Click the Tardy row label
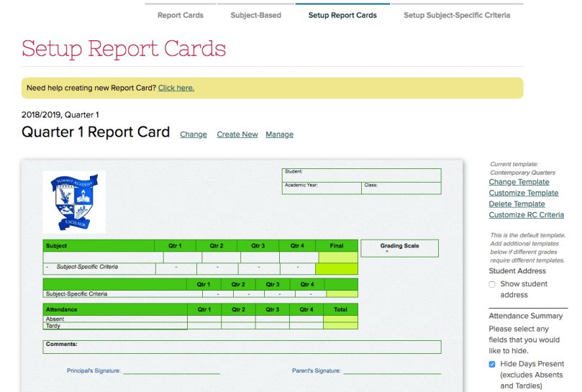The height and width of the screenshot is (392, 582). point(53,326)
